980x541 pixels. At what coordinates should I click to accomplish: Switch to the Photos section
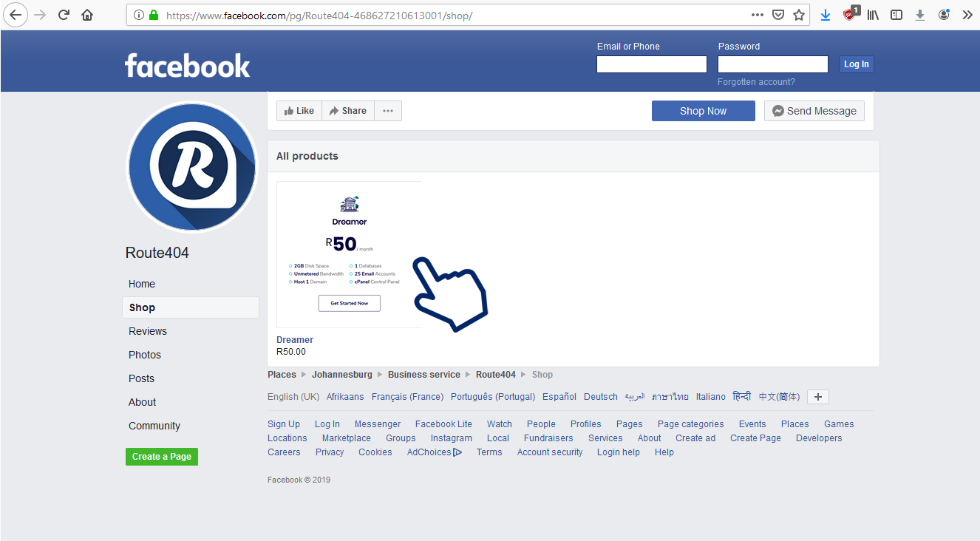click(x=145, y=355)
